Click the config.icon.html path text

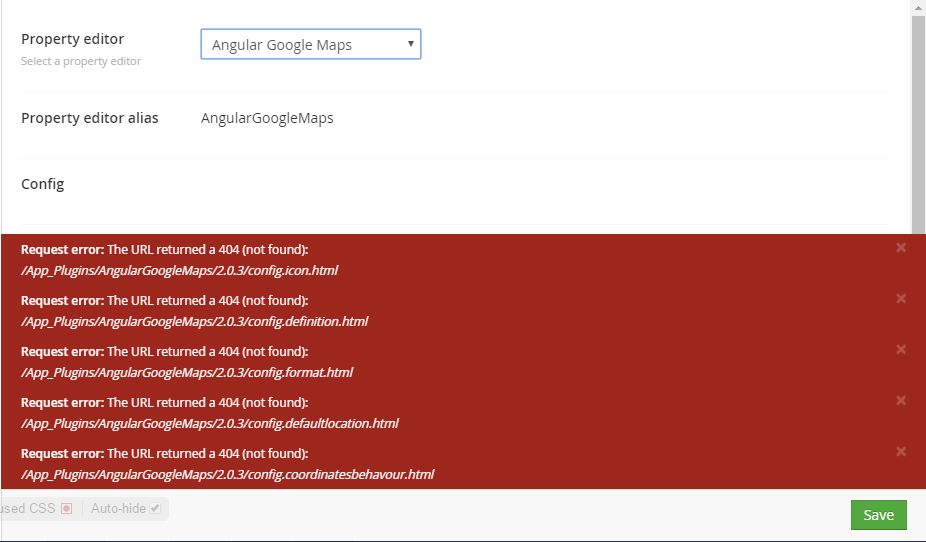coord(180,270)
